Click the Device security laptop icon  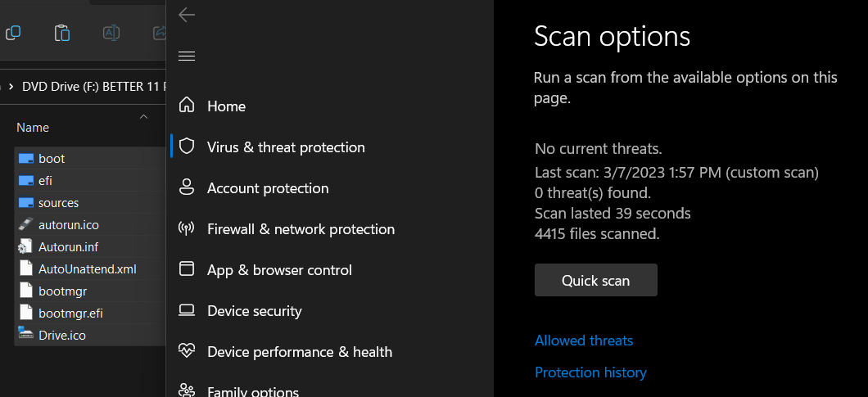tap(187, 310)
